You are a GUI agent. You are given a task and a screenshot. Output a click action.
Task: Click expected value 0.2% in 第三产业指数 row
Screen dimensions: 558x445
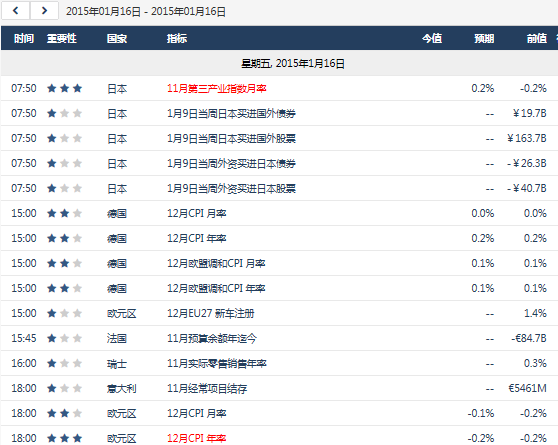pos(483,88)
